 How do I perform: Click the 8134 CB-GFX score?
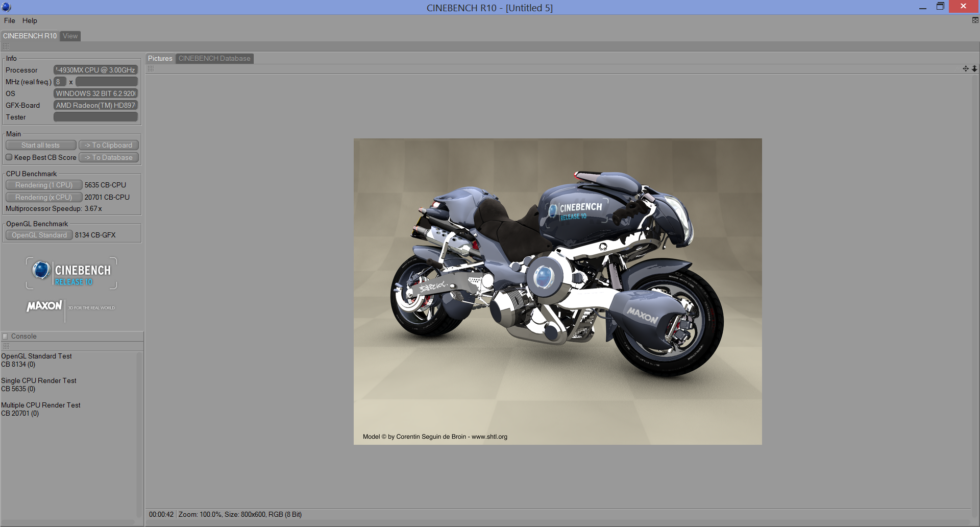coord(95,235)
